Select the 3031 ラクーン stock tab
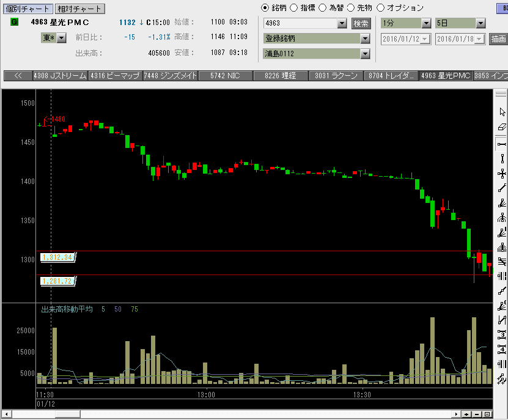 point(336,76)
